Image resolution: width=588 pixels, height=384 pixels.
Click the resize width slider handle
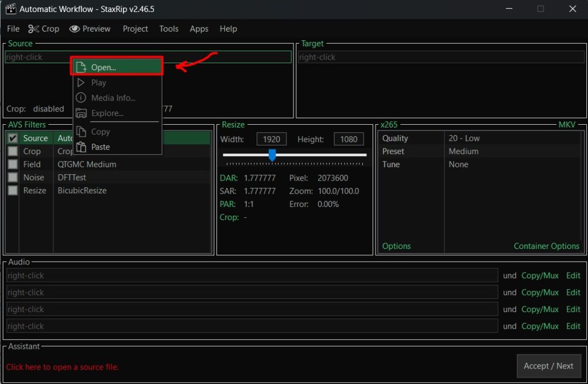(272, 155)
